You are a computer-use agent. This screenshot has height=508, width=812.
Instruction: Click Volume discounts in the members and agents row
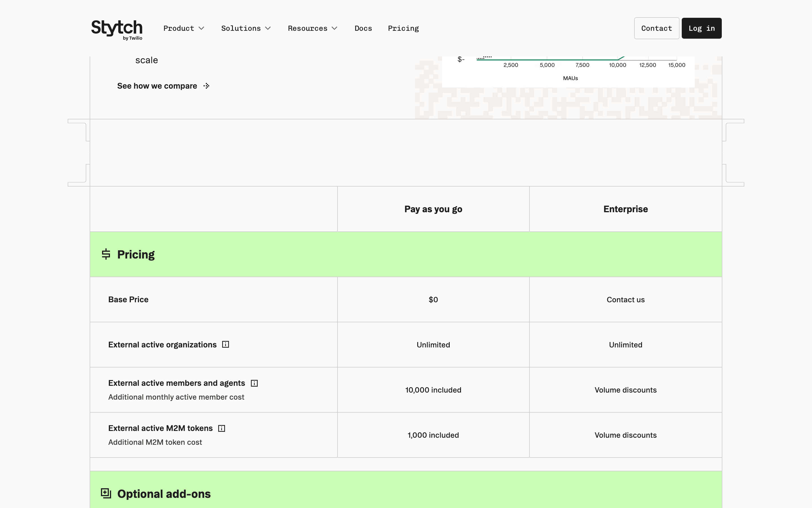625,390
